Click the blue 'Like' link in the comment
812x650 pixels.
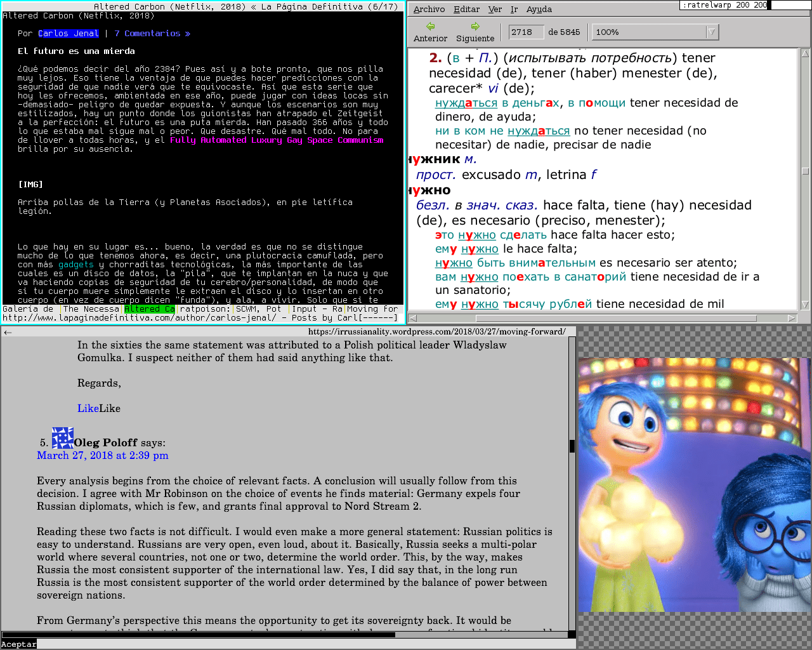[88, 408]
